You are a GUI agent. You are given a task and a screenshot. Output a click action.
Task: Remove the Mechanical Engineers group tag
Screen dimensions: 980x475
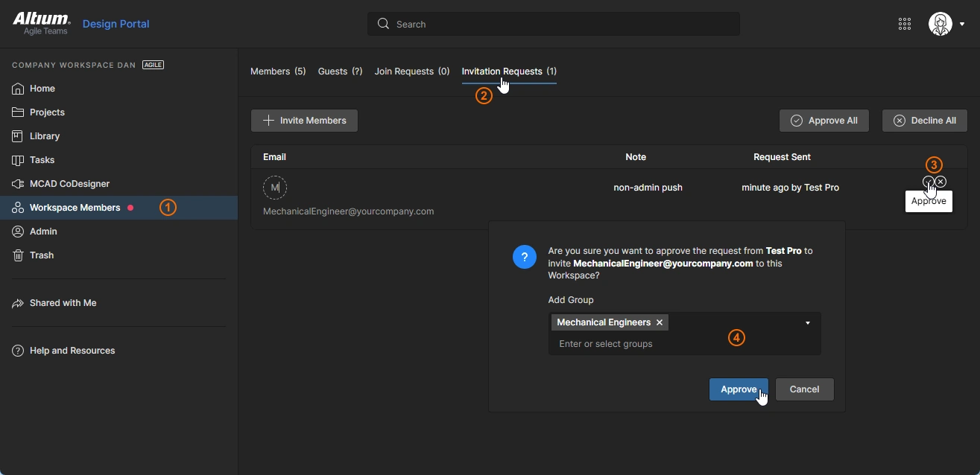659,322
